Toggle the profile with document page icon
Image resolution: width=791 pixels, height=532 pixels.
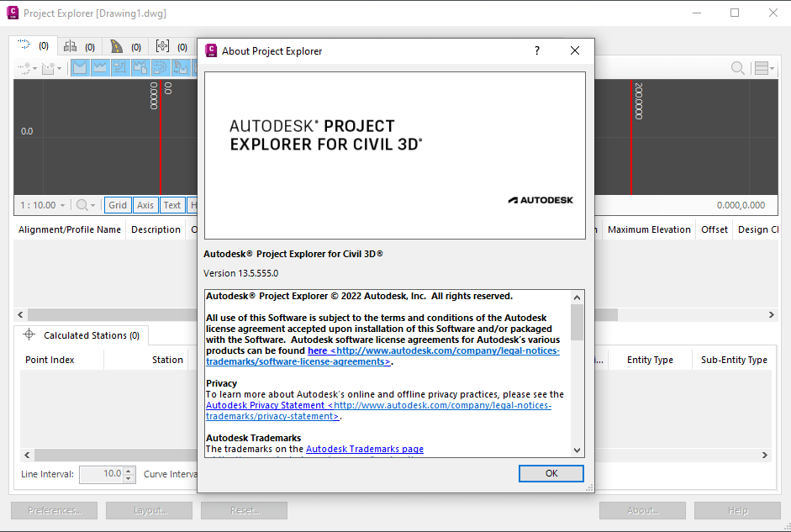point(140,67)
